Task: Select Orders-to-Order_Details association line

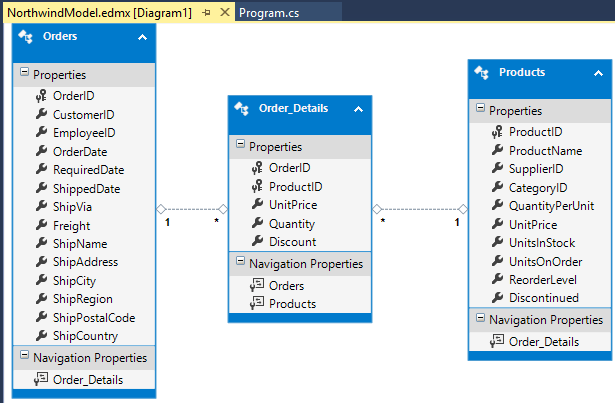Action: click(x=192, y=209)
